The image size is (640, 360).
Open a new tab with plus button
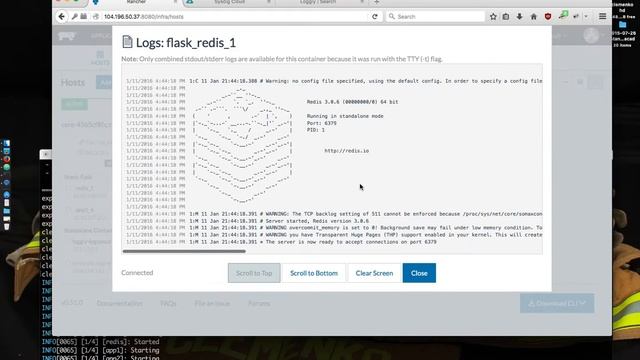pos(376,2)
